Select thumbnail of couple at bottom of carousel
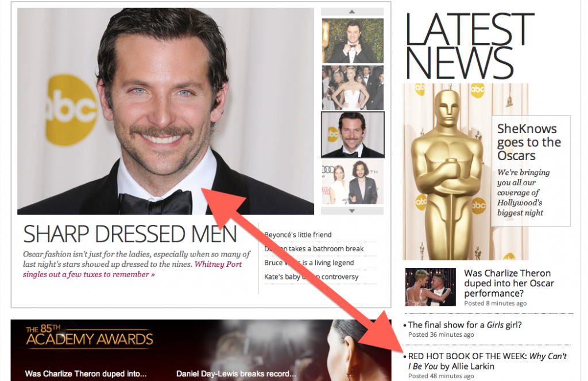This screenshot has height=381, width=588. [x=352, y=182]
